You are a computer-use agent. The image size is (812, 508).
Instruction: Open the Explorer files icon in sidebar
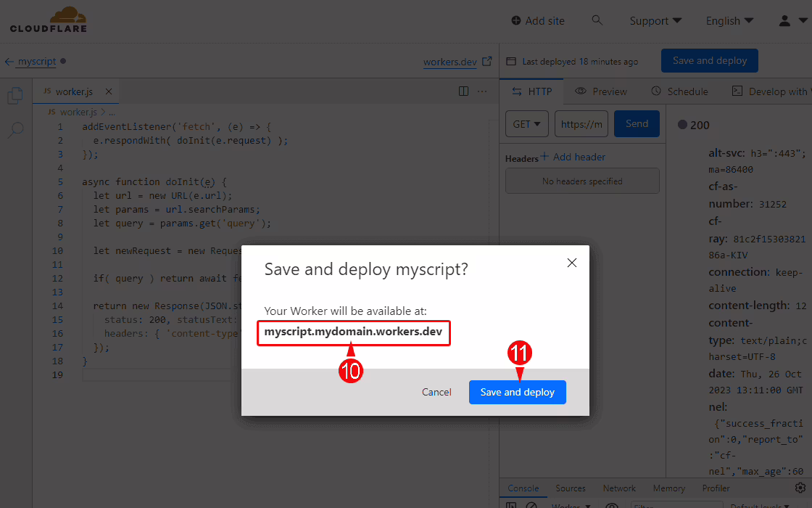15,96
